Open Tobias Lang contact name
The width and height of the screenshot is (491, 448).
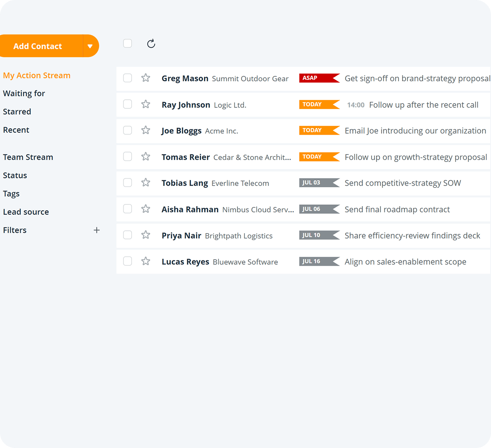coord(185,183)
